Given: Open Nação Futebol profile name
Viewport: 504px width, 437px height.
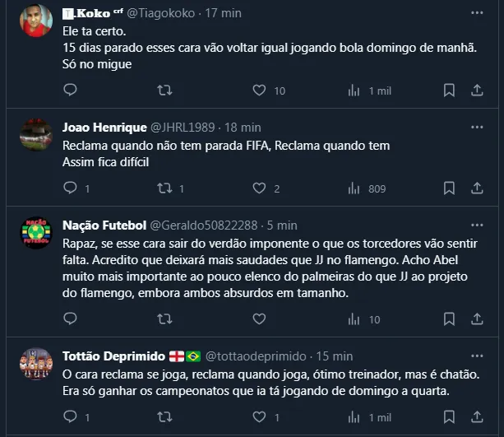Looking at the screenshot, I should click(104, 225).
